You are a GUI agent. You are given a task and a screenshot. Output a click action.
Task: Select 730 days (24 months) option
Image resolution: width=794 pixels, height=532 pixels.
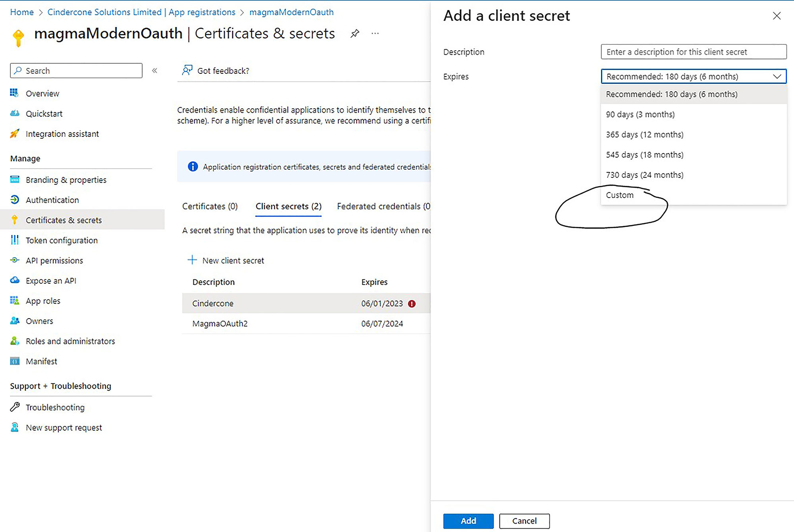(694, 175)
